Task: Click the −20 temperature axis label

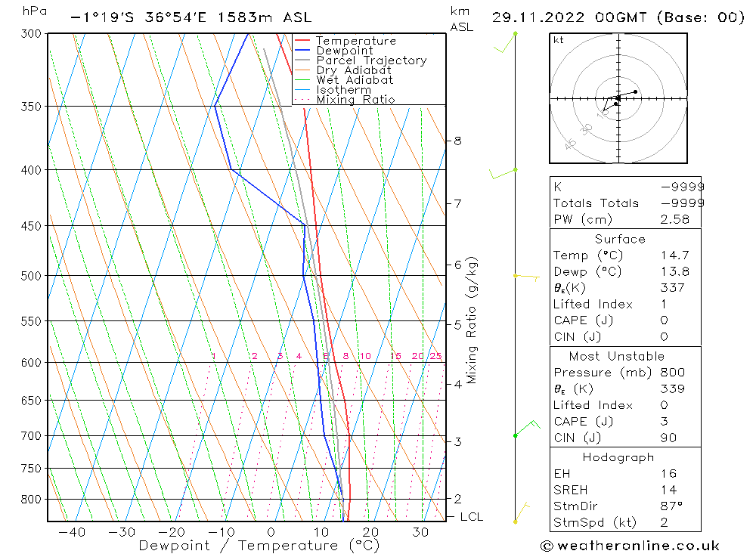Action: tap(171, 532)
